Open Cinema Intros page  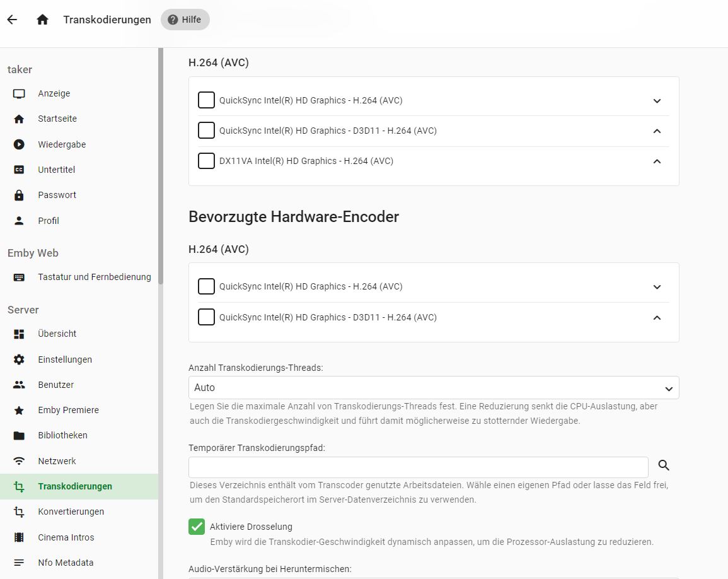(x=79, y=537)
